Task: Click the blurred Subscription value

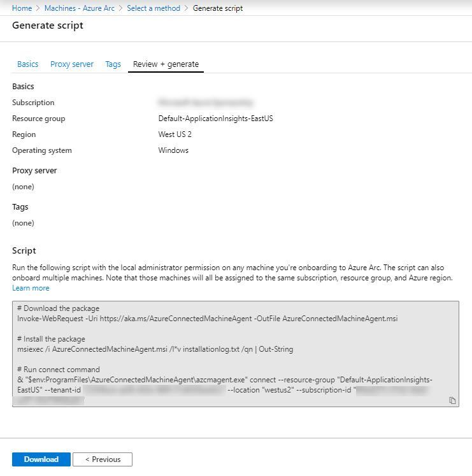Action: (206, 103)
